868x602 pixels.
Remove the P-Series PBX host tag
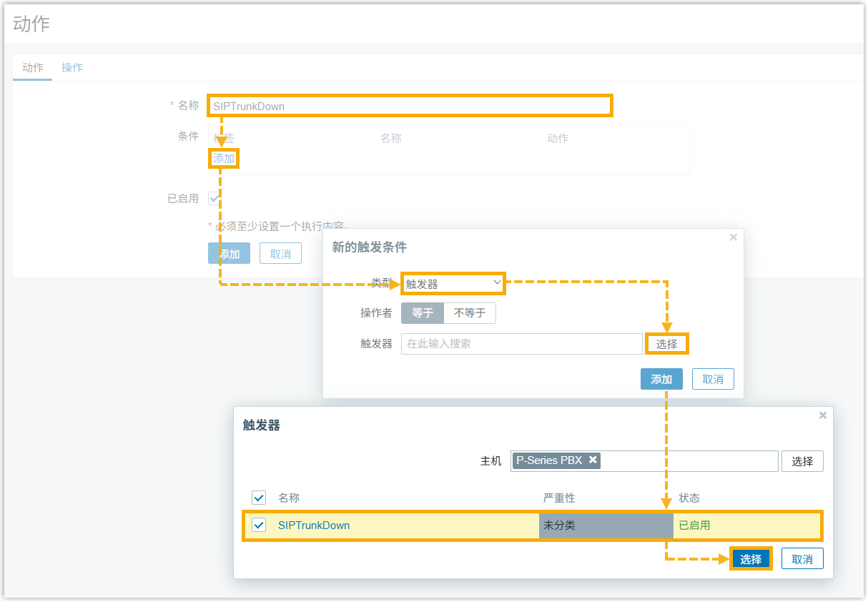[593, 460]
